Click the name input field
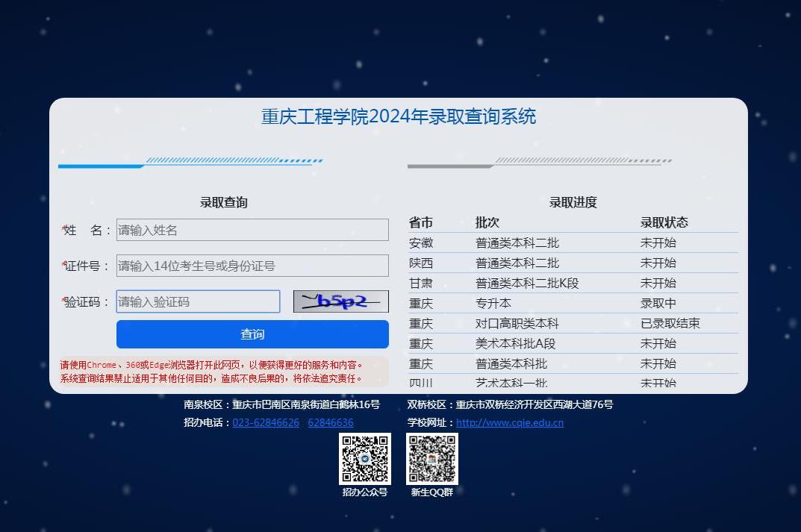Image resolution: width=801 pixels, height=532 pixels. click(x=252, y=230)
